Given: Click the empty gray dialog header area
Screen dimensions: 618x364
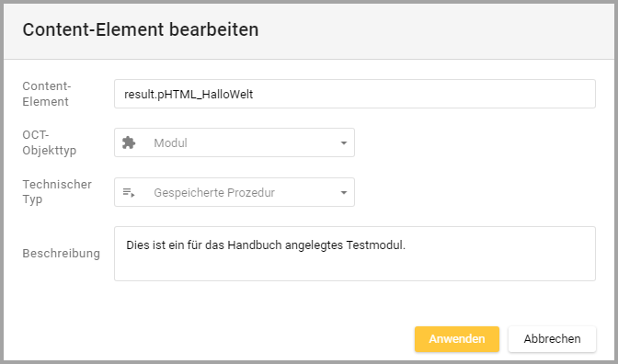Looking at the screenshot, I should 433,30.
